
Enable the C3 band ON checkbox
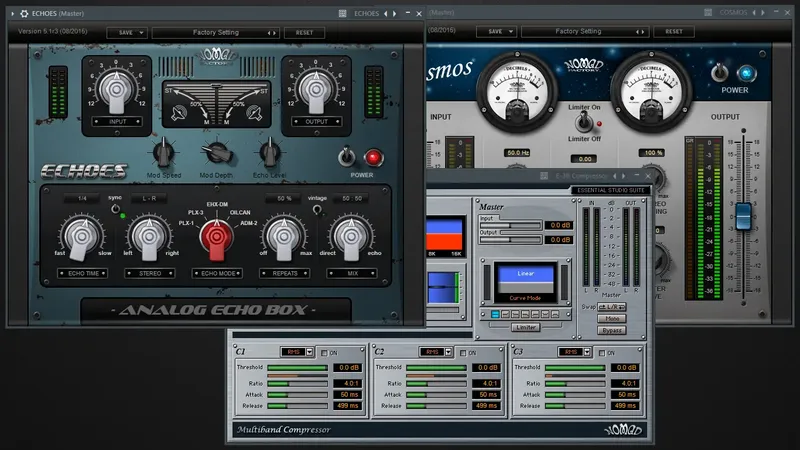(601, 352)
